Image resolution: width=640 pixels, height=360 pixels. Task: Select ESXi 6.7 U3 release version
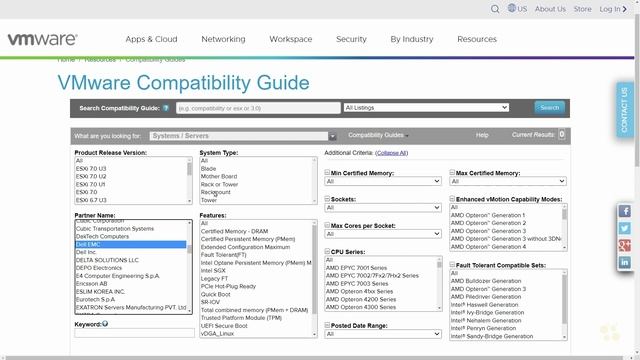[x=91, y=200]
